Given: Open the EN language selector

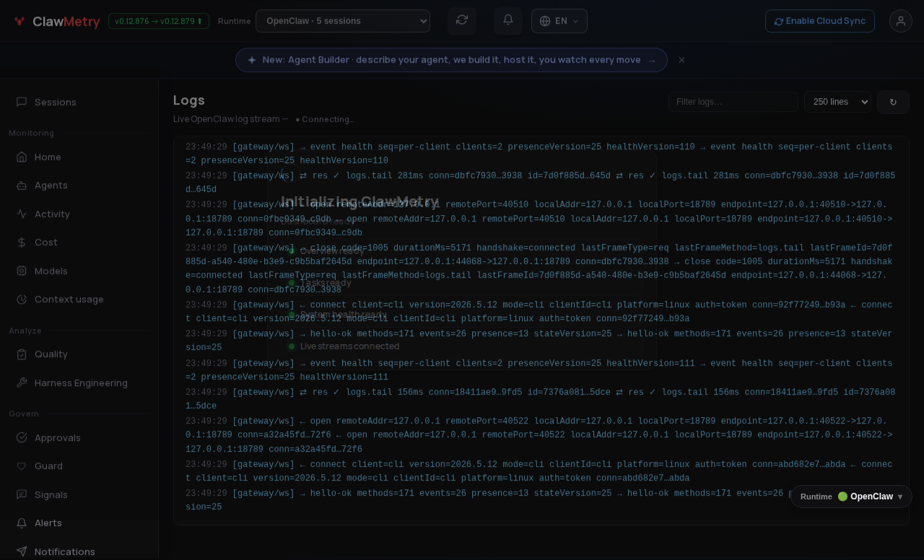Looking at the screenshot, I should pyautogui.click(x=559, y=21).
